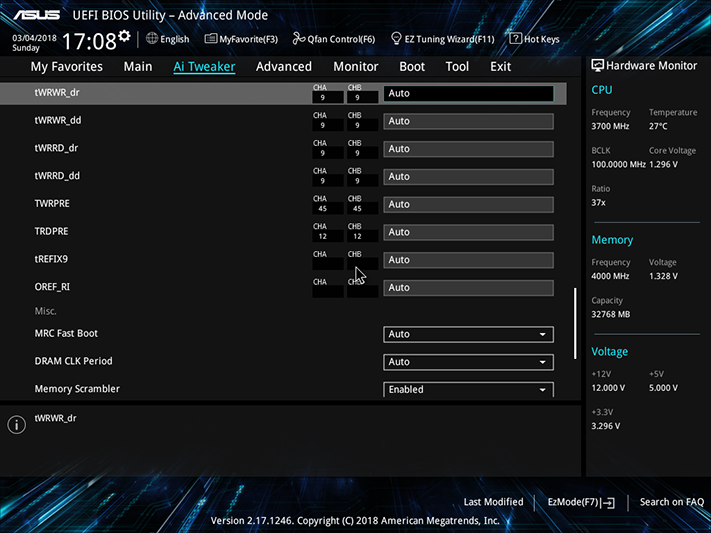The height and width of the screenshot is (533, 711).
Task: Open Qfan Control fan icon
Action: (298, 39)
